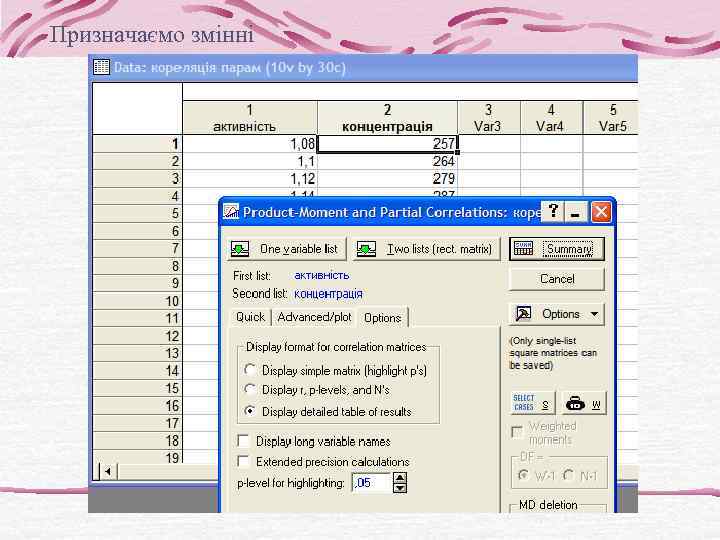The width and height of the screenshot is (720, 540).
Task: Open the Select Cases button
Action: coord(532,403)
